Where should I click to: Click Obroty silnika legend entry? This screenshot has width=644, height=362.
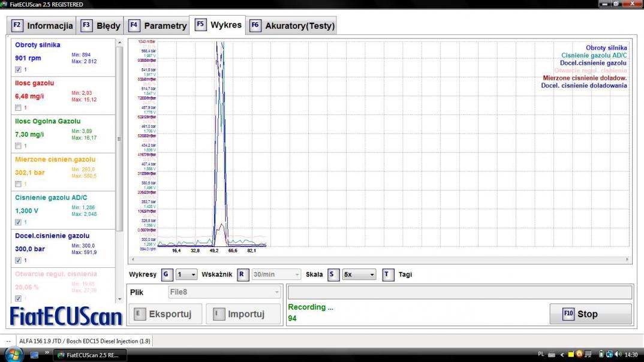click(x=606, y=48)
